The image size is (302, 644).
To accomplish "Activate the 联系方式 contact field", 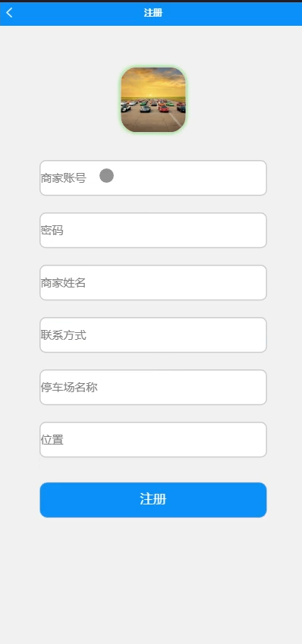I will point(153,335).
